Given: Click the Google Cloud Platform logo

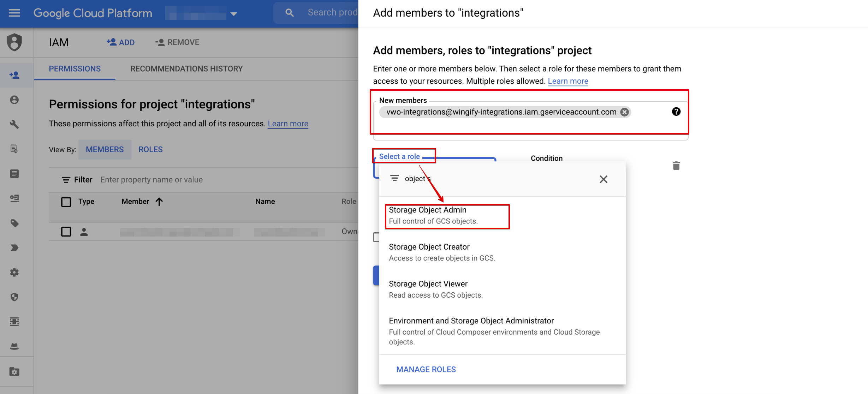Looking at the screenshot, I should pos(93,13).
